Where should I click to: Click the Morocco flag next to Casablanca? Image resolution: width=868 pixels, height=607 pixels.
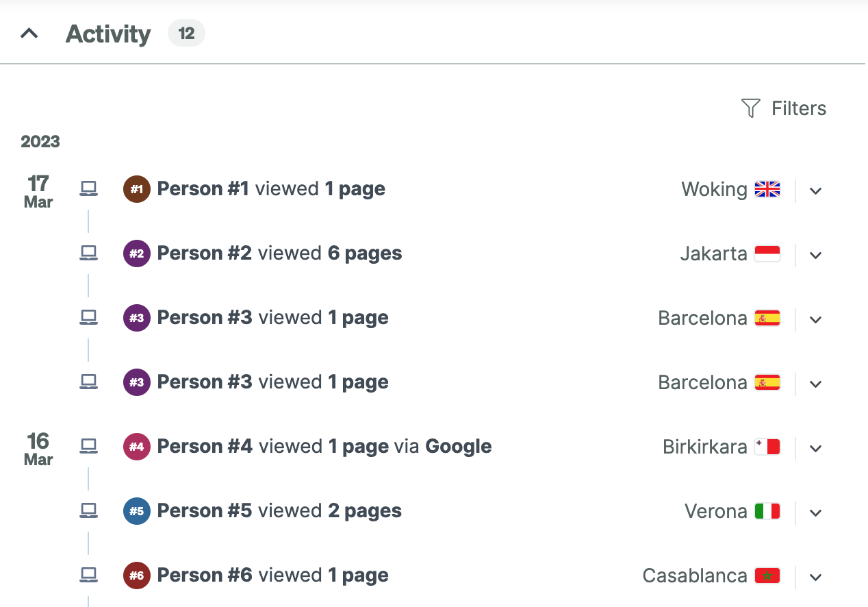[x=767, y=575]
